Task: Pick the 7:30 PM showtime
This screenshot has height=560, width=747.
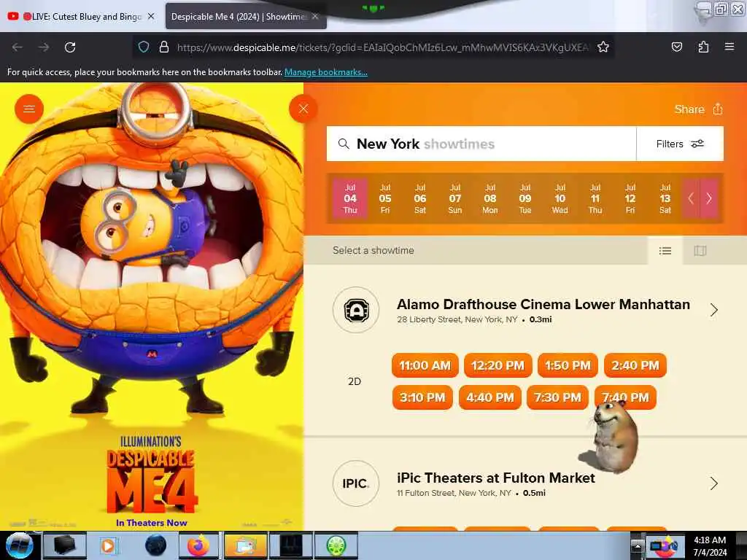Action: pyautogui.click(x=557, y=397)
